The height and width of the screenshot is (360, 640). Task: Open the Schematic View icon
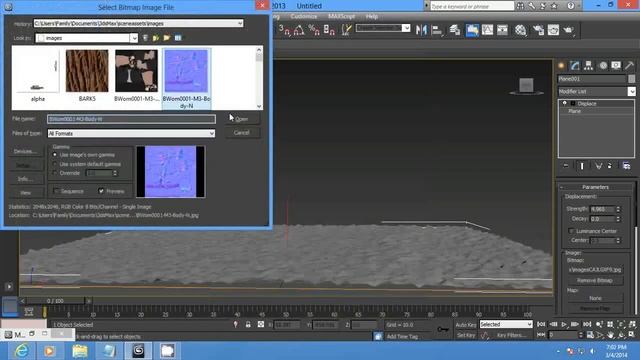coord(502,30)
